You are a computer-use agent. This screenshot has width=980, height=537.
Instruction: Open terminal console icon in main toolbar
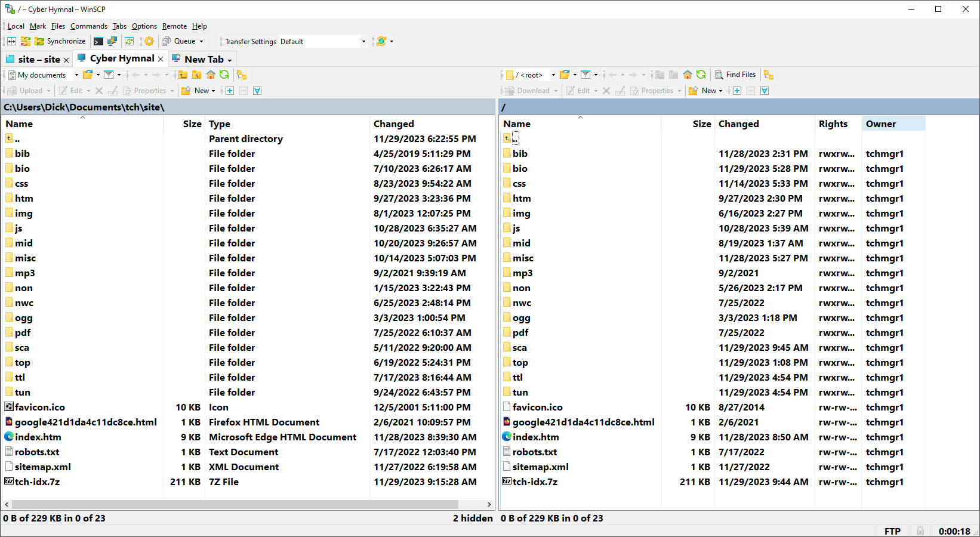(98, 41)
